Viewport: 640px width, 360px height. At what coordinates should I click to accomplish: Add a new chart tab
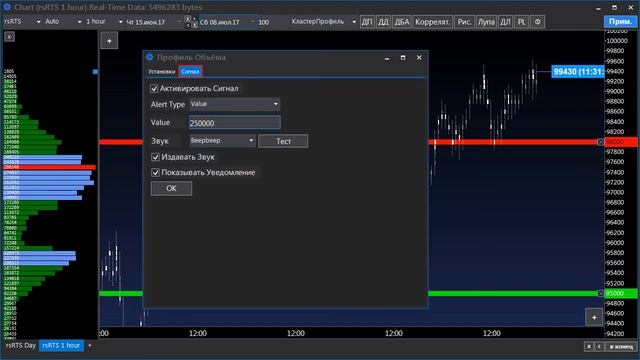(90, 346)
